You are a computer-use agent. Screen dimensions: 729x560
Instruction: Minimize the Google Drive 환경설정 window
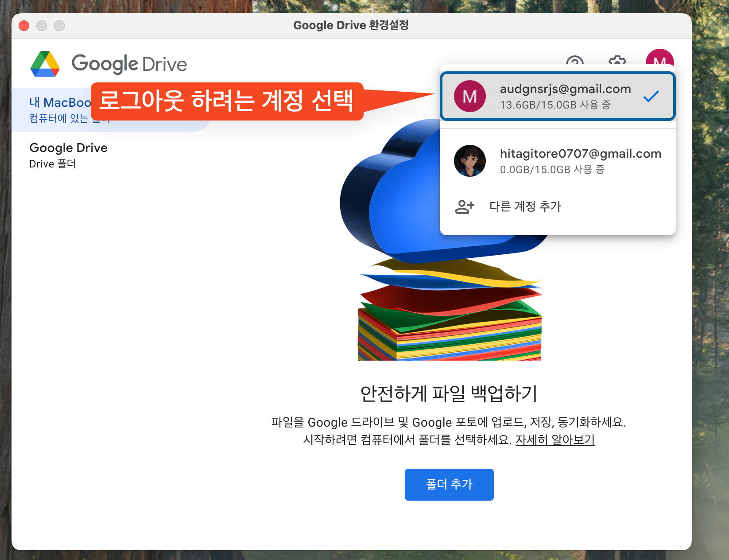click(42, 26)
